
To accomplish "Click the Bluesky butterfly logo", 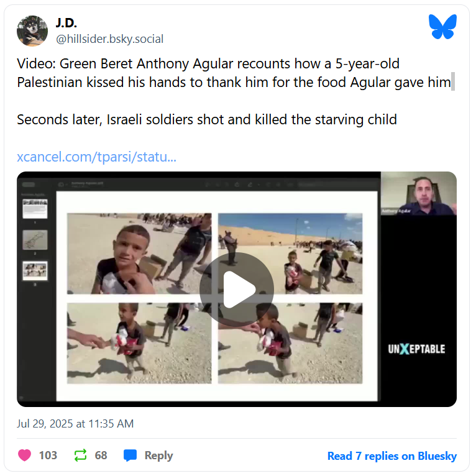I will (442, 27).
